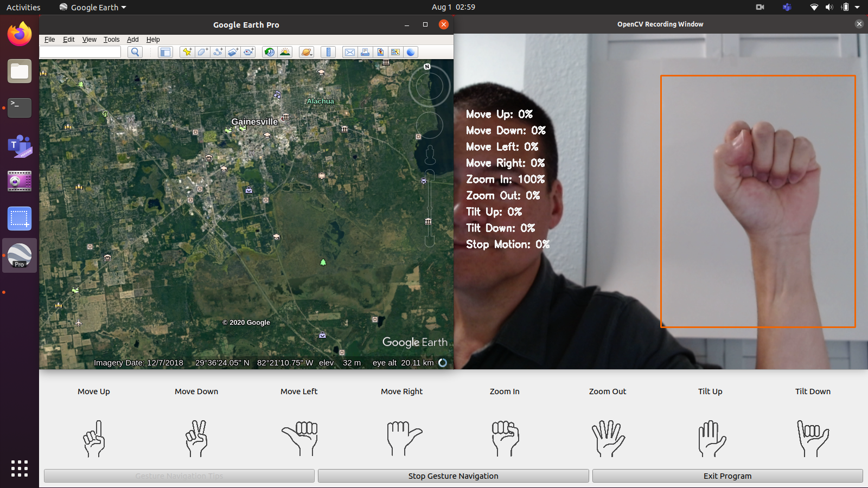This screenshot has height=488, width=868.
Task: Open the Tools menu
Action: tap(112, 40)
